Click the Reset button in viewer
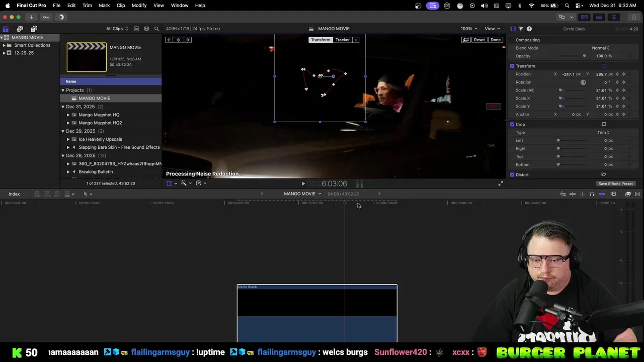Image resolution: width=644 pixels, height=362 pixels. click(x=479, y=40)
